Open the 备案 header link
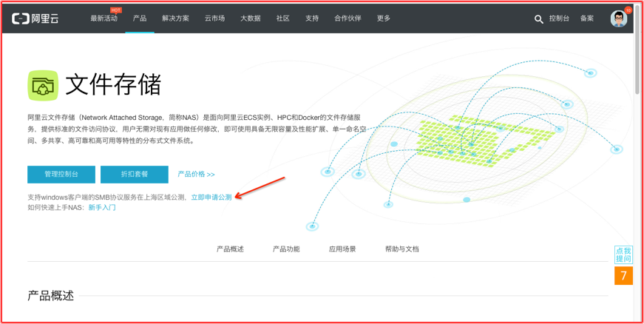Viewport: 644px width, 324px height. (x=587, y=18)
